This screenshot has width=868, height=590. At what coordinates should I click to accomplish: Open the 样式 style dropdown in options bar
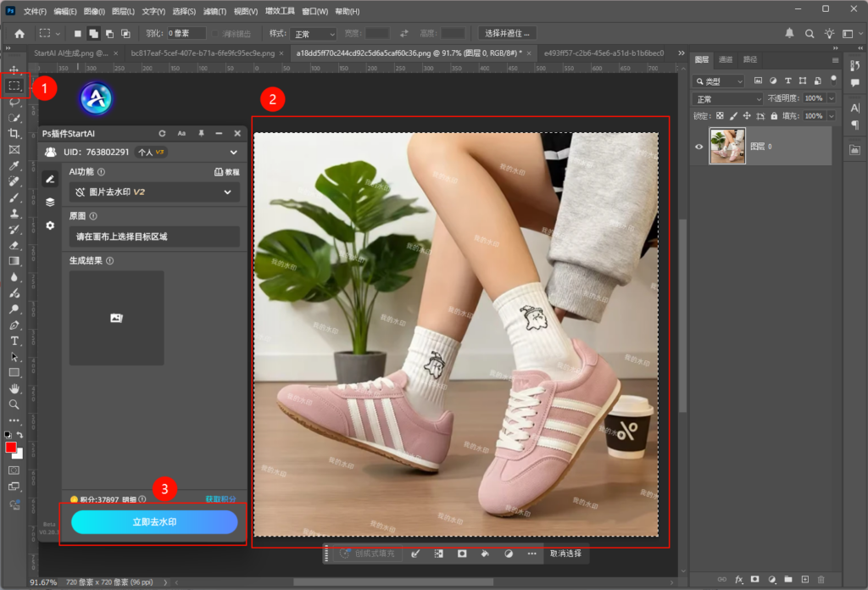click(314, 34)
